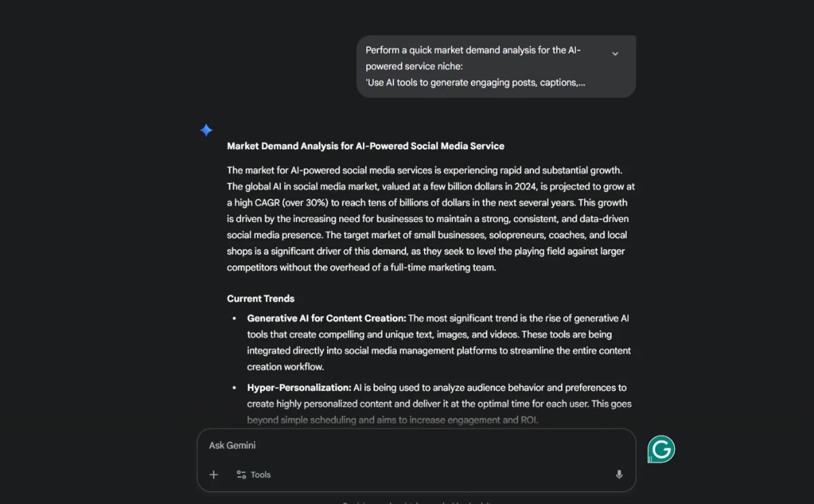Click the second bullet point marker
Screen dimensions: 814x504
coord(235,387)
